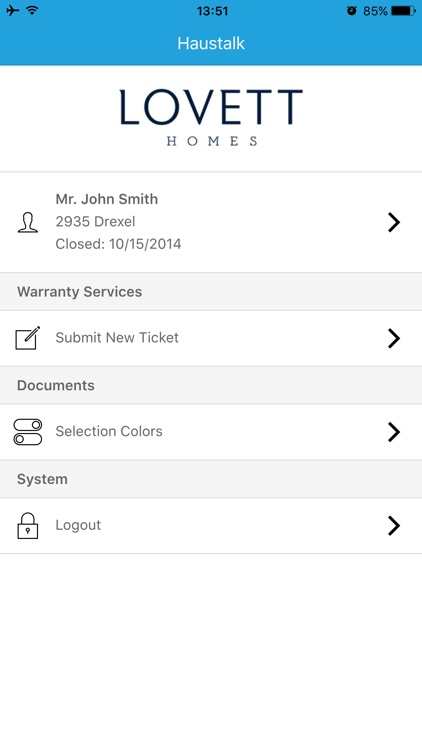This screenshot has width=422, height=750.
Task: Tap the padlock icon beside Logout
Action: 28,526
